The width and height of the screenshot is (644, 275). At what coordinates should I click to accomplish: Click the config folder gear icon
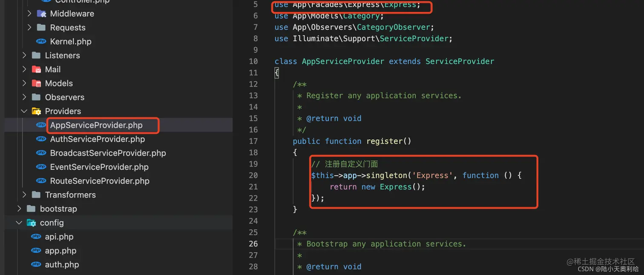pyautogui.click(x=32, y=223)
